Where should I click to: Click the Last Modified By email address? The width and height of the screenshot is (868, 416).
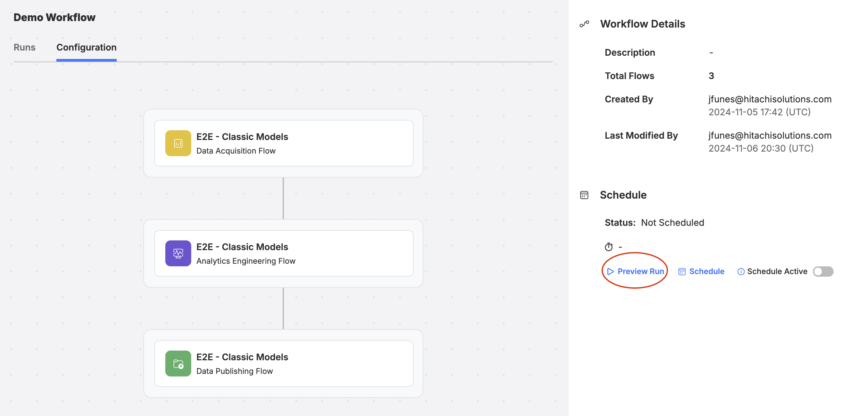[x=770, y=135]
